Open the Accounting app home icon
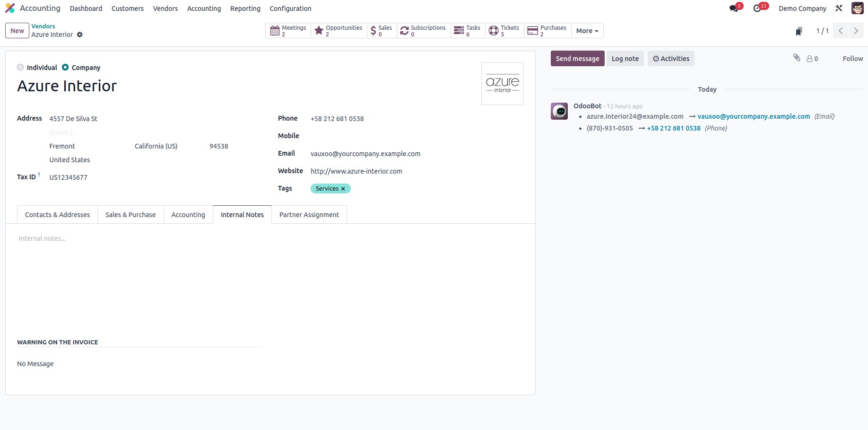868x430 pixels. pos(10,8)
